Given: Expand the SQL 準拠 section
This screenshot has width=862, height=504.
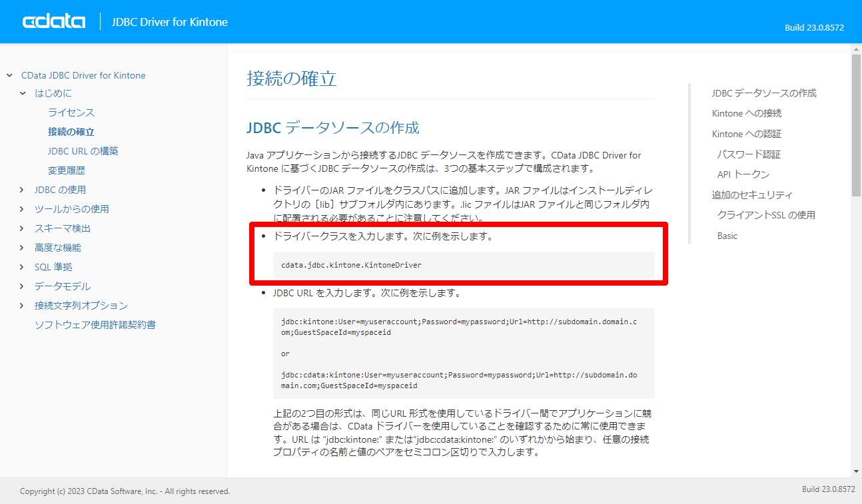Looking at the screenshot, I should tap(23, 267).
